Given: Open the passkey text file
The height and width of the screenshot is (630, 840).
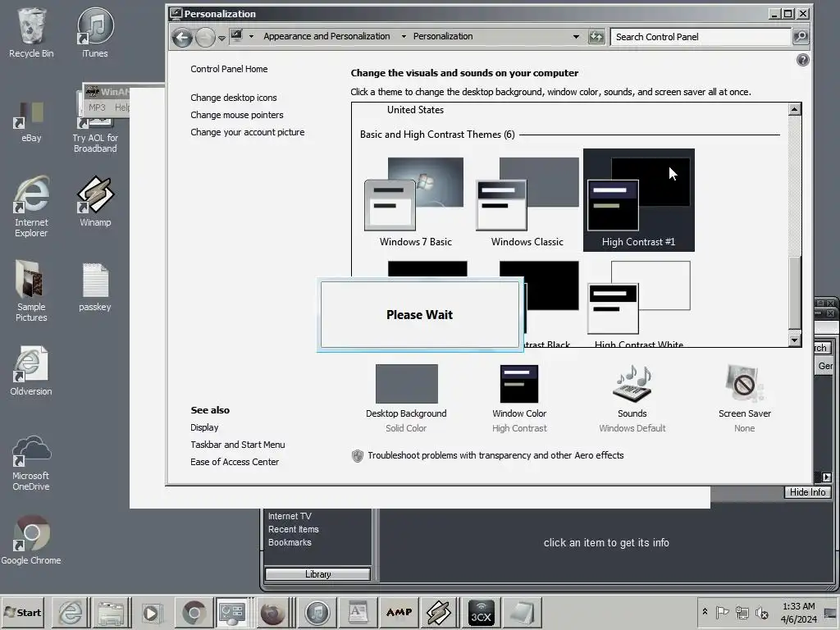Looking at the screenshot, I should tap(95, 287).
